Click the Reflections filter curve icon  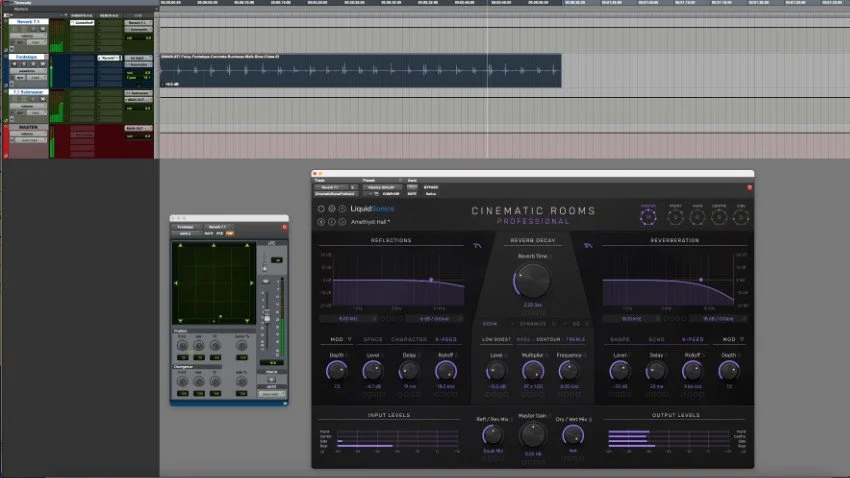click(x=477, y=246)
